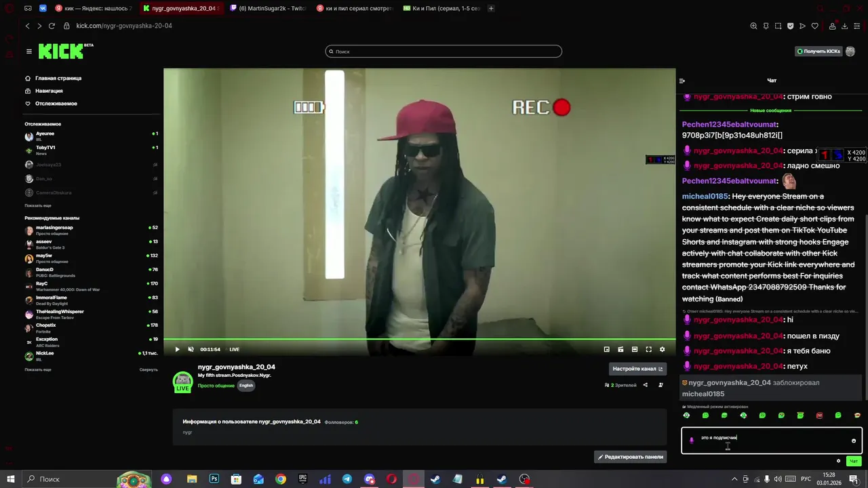The width and height of the screenshot is (868, 488).
Task: Unmute the video player volume
Action: pyautogui.click(x=191, y=349)
